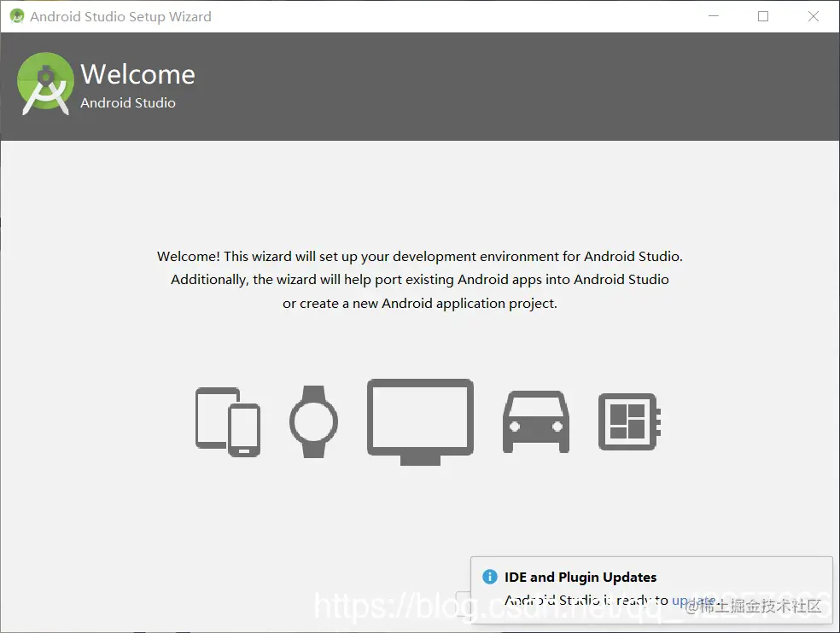The width and height of the screenshot is (840, 633).
Task: Maximize the Setup Wizard window
Action: 763,16
